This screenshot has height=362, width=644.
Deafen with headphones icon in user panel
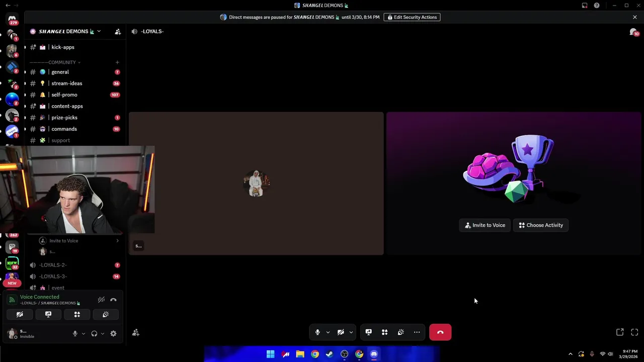[94, 333]
